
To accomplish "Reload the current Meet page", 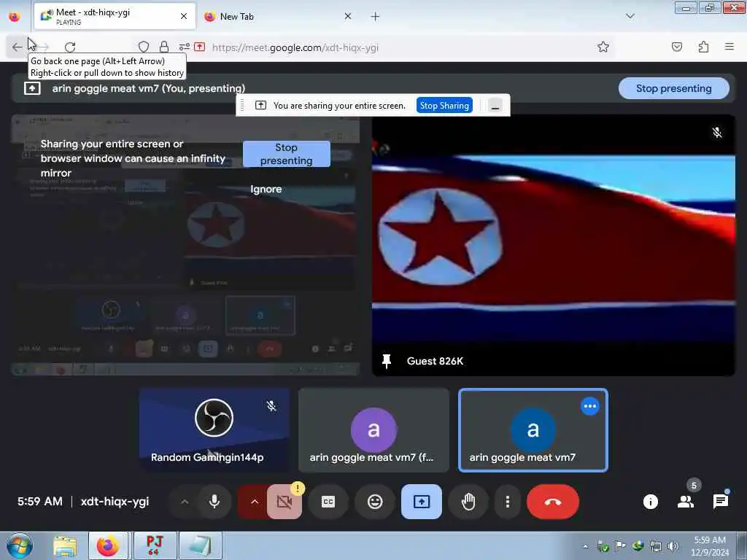I will [x=70, y=47].
